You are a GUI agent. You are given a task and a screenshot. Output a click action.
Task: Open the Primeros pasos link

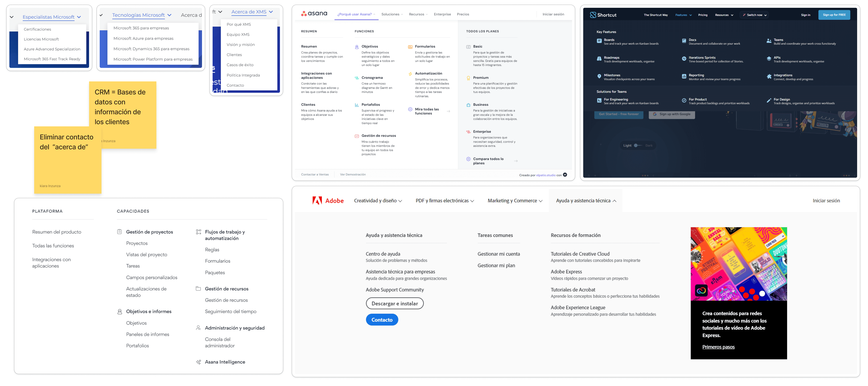[x=718, y=347]
